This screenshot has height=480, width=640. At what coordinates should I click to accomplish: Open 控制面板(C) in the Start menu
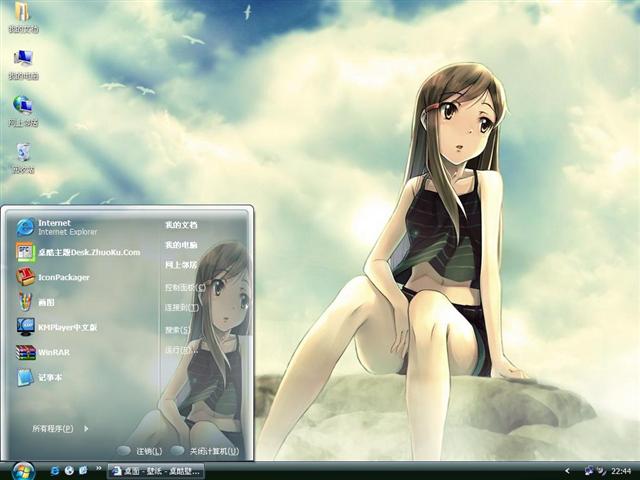pos(184,287)
